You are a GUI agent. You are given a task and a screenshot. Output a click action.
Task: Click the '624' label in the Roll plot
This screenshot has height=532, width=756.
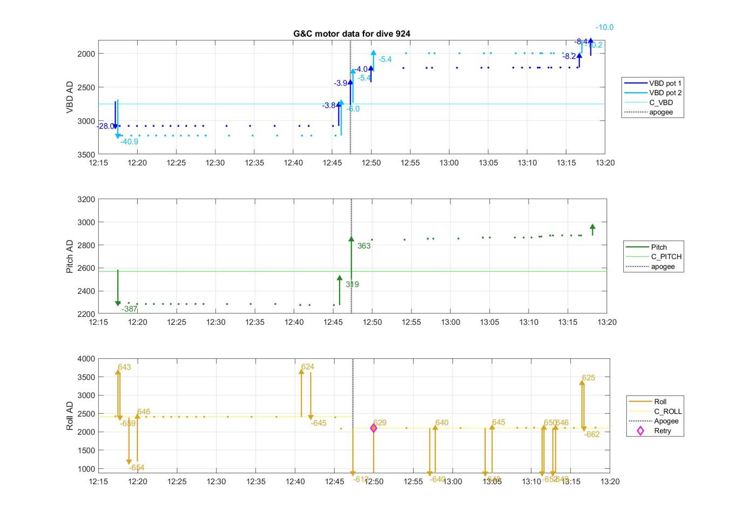[x=307, y=367]
